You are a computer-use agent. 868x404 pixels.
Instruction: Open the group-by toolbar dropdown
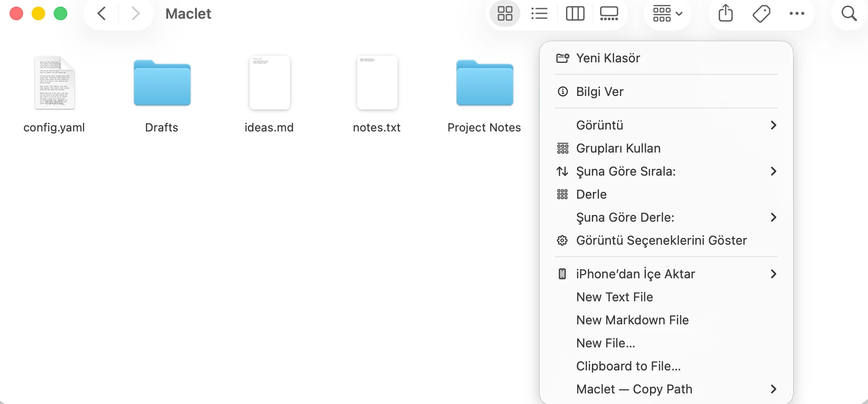pos(668,13)
